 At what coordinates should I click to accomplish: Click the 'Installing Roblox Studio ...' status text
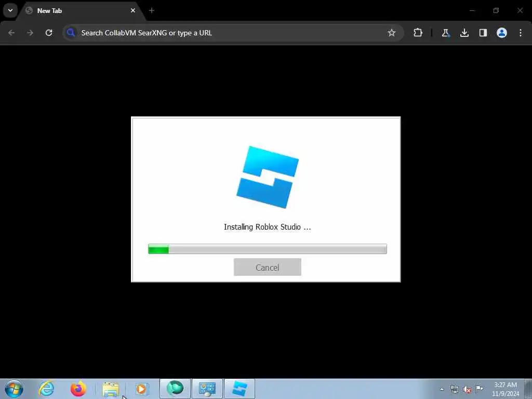tap(268, 227)
